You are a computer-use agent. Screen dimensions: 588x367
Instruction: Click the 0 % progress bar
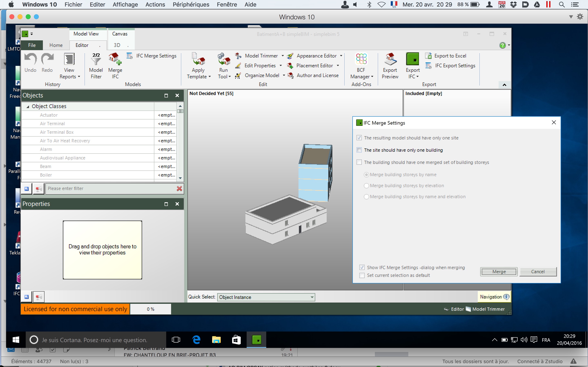[150, 309]
